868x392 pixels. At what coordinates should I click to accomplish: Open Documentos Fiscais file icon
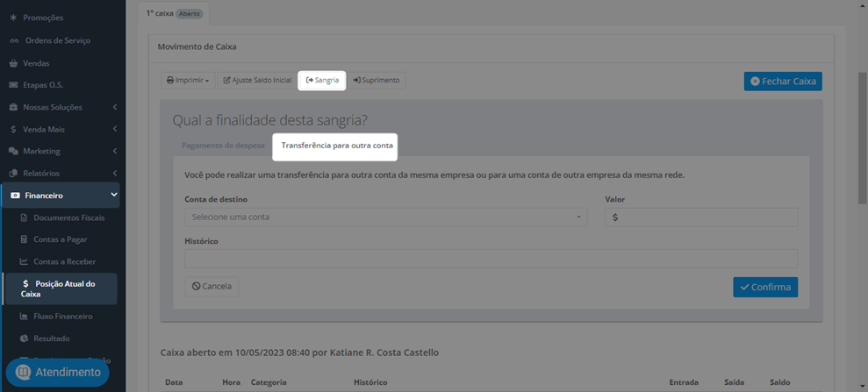point(24,217)
